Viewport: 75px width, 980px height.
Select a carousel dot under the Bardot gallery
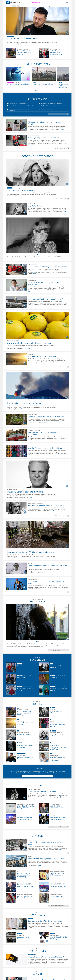coord(37,254)
